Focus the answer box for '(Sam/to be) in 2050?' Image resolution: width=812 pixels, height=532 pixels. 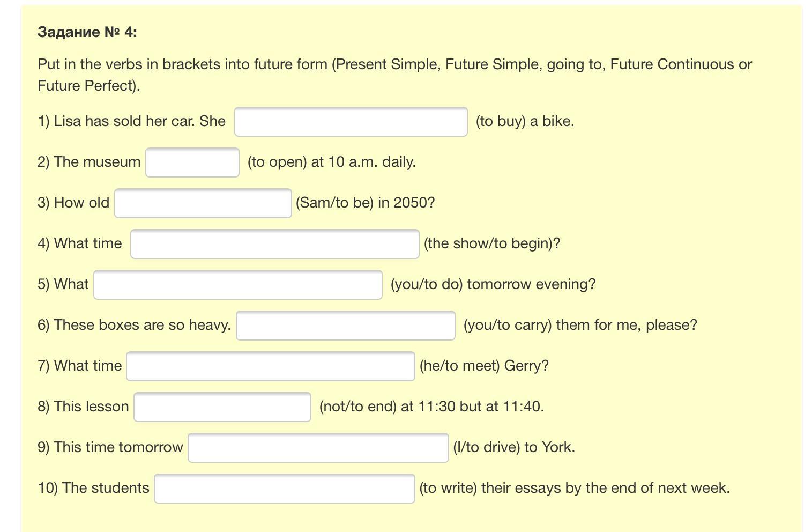203,203
